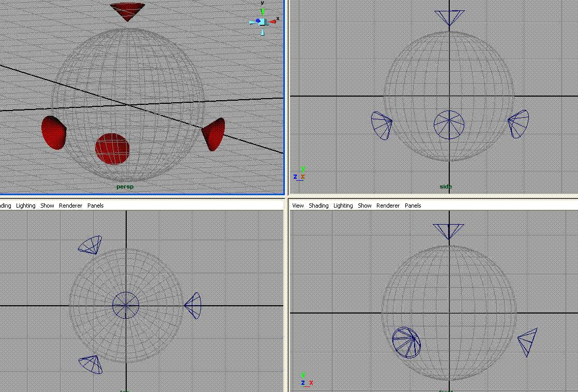Click the YZ axis indicator in the side view
This screenshot has height=392, width=578.
pyautogui.click(x=299, y=173)
